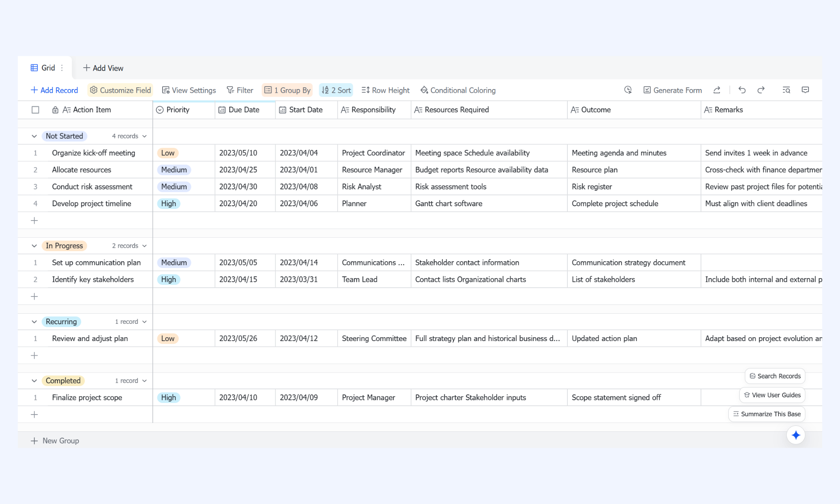The height and width of the screenshot is (504, 840).
Task: Open View Settings
Action: 189,90
